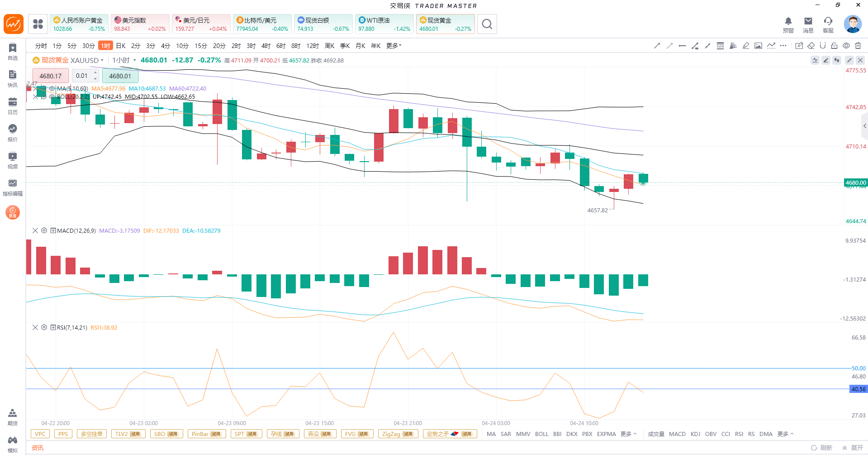This screenshot has height=455, width=868.
Task: Toggle drawings visibility eye in toolbar
Action: 846,46
